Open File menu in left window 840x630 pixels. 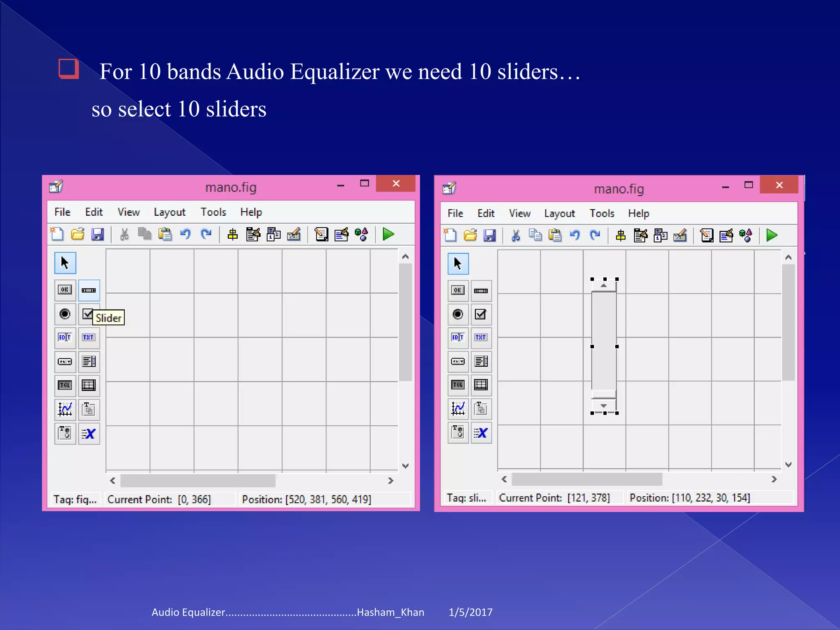point(62,212)
